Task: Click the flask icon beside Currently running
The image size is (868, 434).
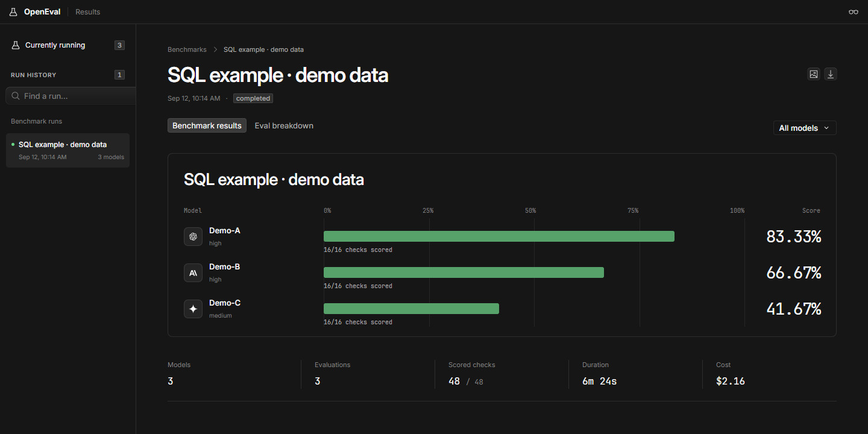Action: 16,45
